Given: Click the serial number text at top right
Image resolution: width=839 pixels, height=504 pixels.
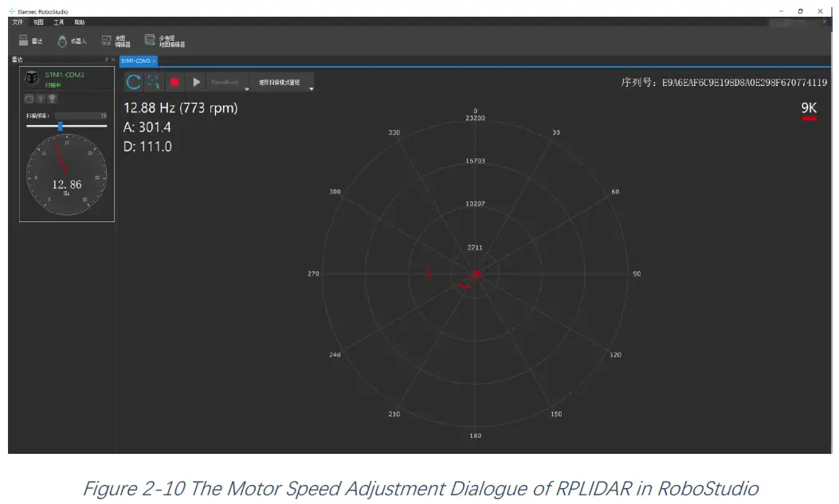Looking at the screenshot, I should pos(724,82).
